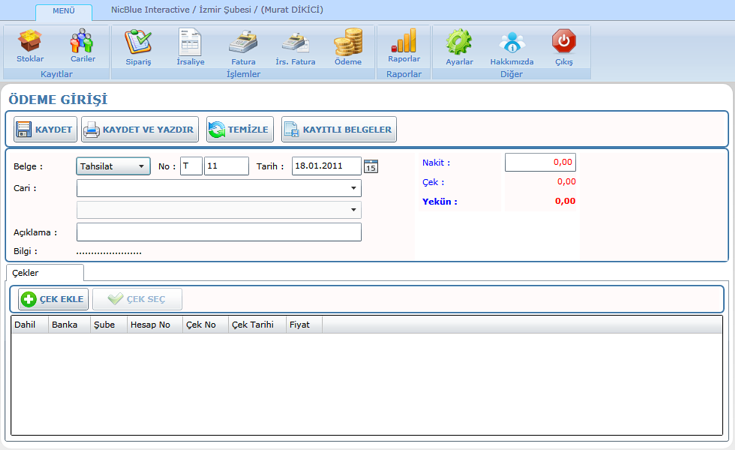Click the Sipariş order icon

coord(138,42)
